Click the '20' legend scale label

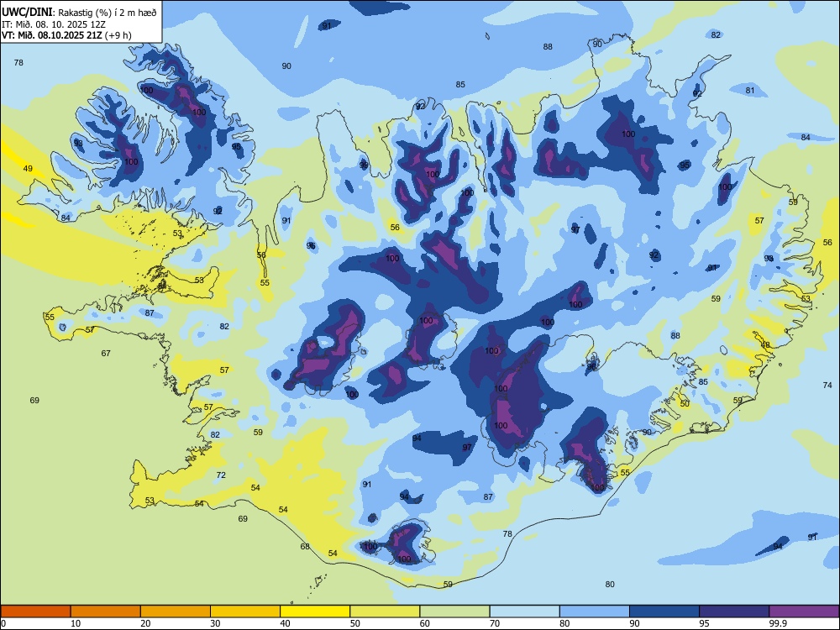(x=145, y=623)
